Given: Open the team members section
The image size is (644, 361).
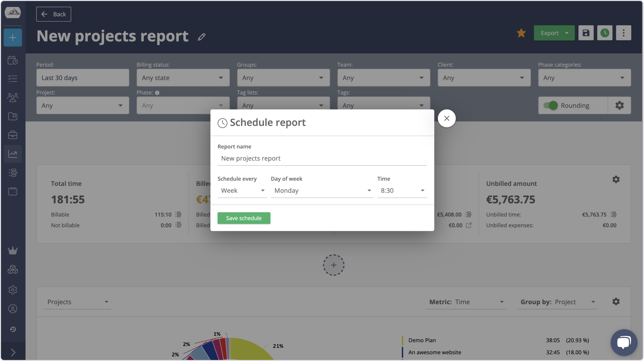Looking at the screenshot, I should pyautogui.click(x=12, y=97).
